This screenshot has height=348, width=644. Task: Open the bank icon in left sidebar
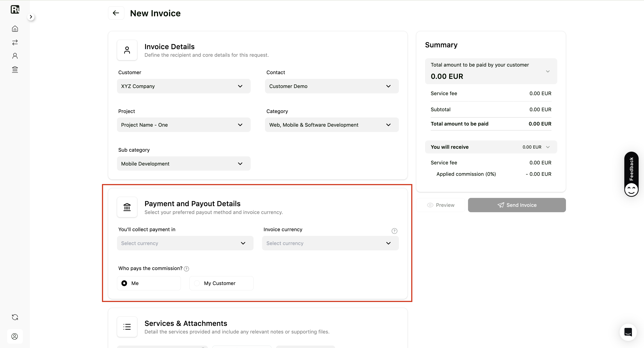(15, 69)
